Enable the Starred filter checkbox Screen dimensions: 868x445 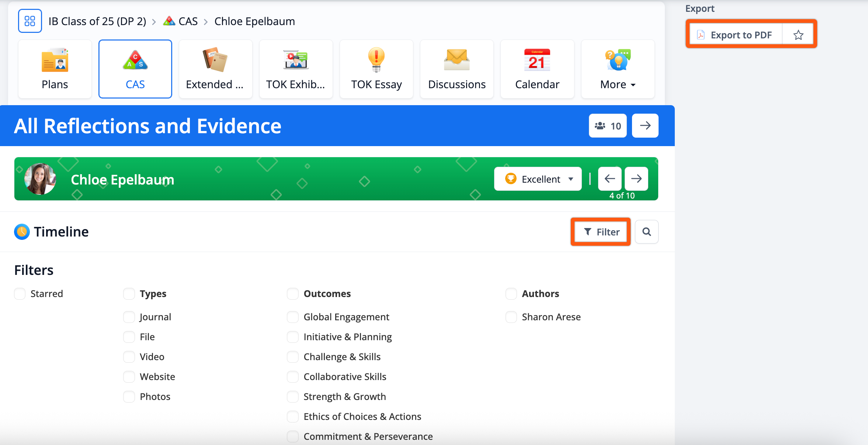20,294
